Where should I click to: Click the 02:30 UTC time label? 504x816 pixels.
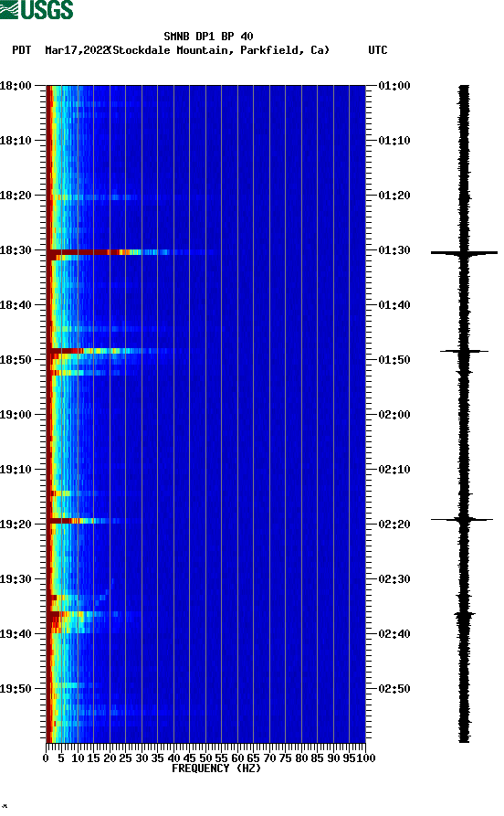[394, 578]
